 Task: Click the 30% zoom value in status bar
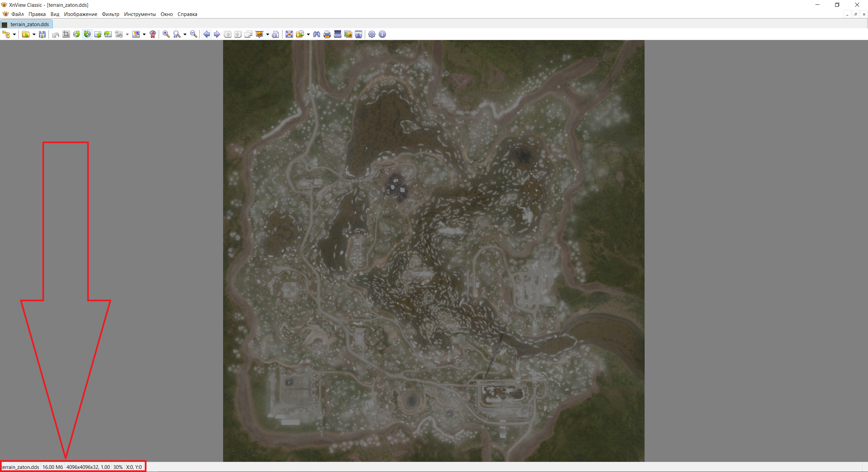pos(118,467)
